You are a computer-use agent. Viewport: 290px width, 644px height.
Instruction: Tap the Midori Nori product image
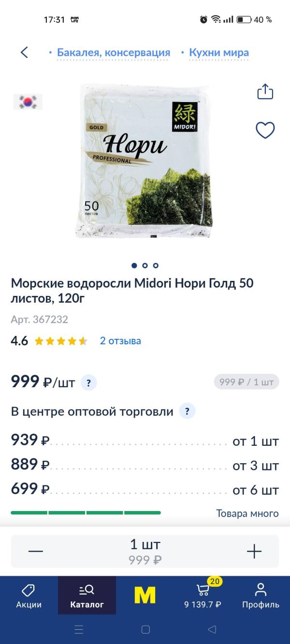click(145, 161)
